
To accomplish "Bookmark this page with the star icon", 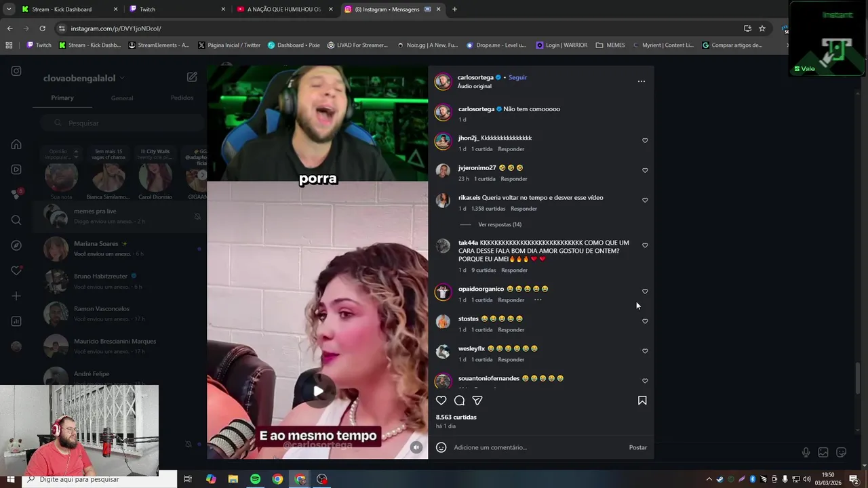I will coord(762,28).
